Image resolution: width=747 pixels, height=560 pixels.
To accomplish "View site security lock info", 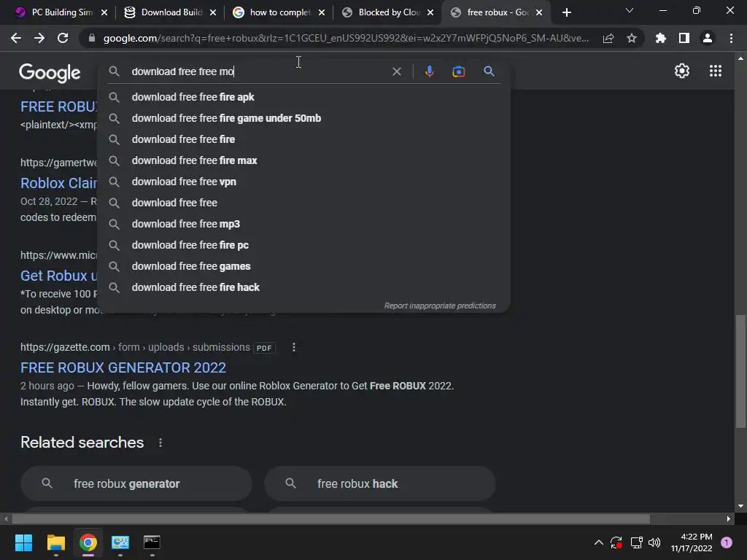I will tap(92, 38).
